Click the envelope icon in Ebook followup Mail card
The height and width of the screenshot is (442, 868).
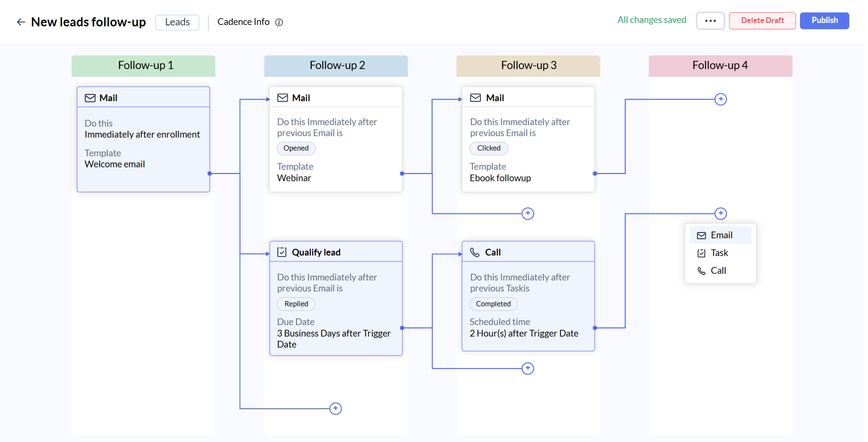tap(475, 98)
